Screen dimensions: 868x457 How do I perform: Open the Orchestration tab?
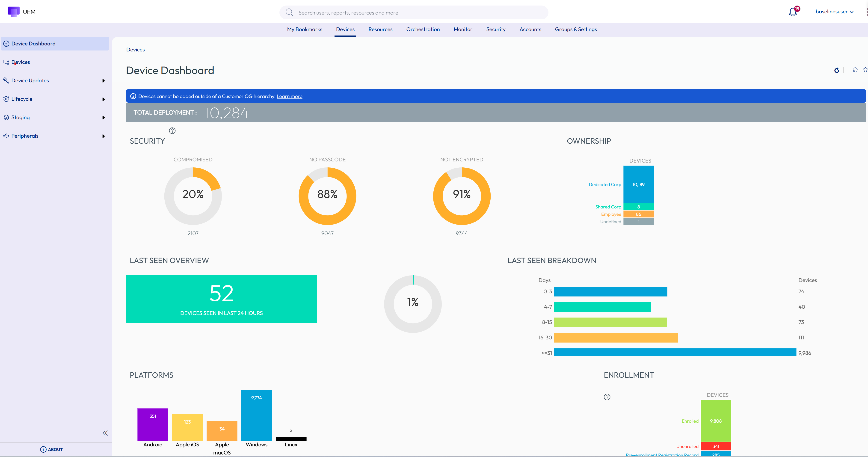[423, 29]
